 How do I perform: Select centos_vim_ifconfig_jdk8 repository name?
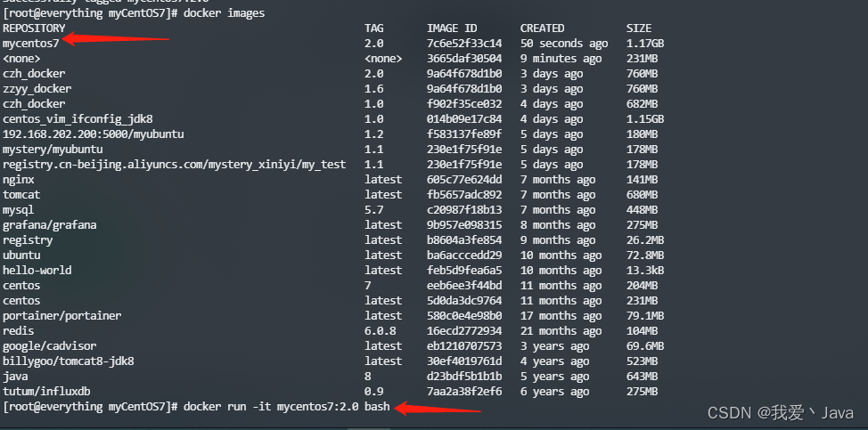pos(78,118)
